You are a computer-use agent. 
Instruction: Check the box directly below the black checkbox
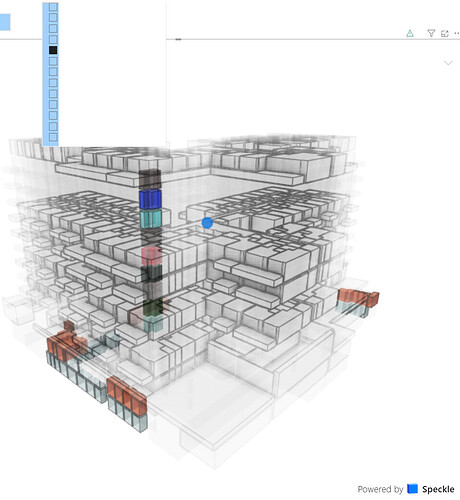click(53, 61)
